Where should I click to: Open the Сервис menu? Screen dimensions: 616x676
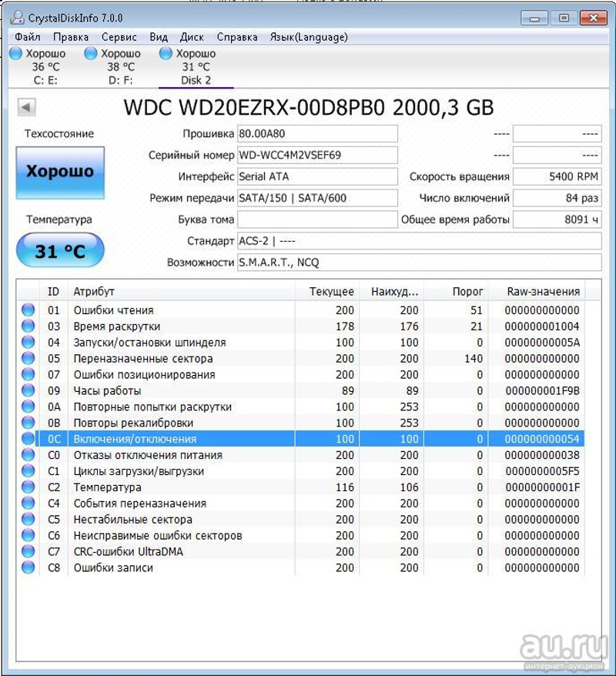tap(119, 37)
